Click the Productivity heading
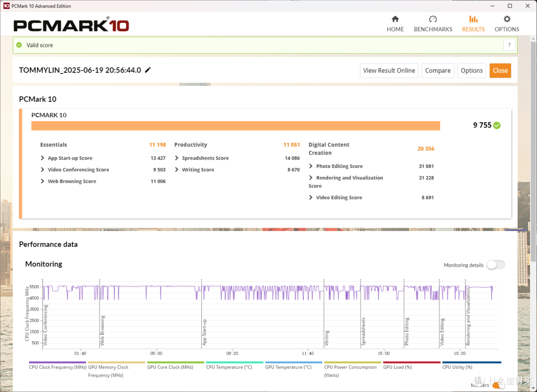Viewport: 537px width, 392px height. click(x=191, y=145)
